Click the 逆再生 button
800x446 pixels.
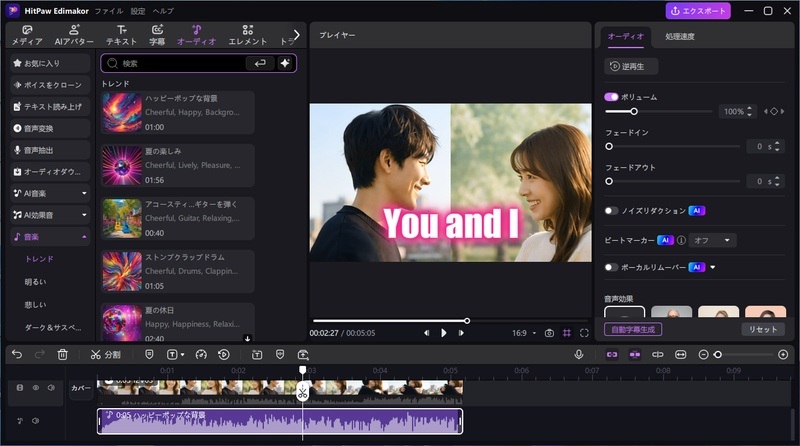click(631, 66)
